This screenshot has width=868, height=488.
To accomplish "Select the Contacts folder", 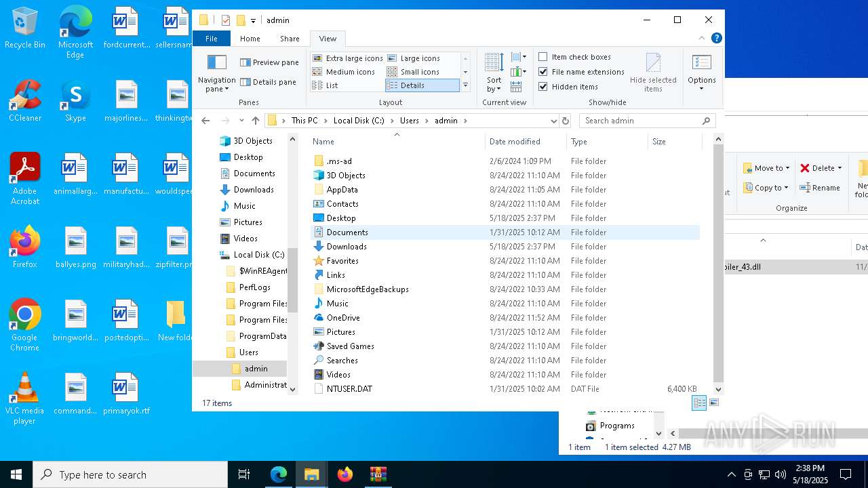I will pos(505,204).
